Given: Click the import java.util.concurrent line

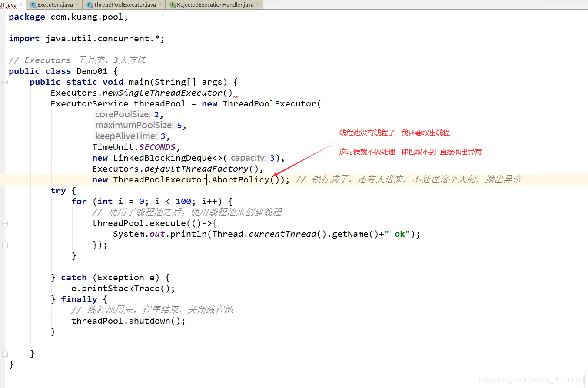Looking at the screenshot, I should [86, 39].
